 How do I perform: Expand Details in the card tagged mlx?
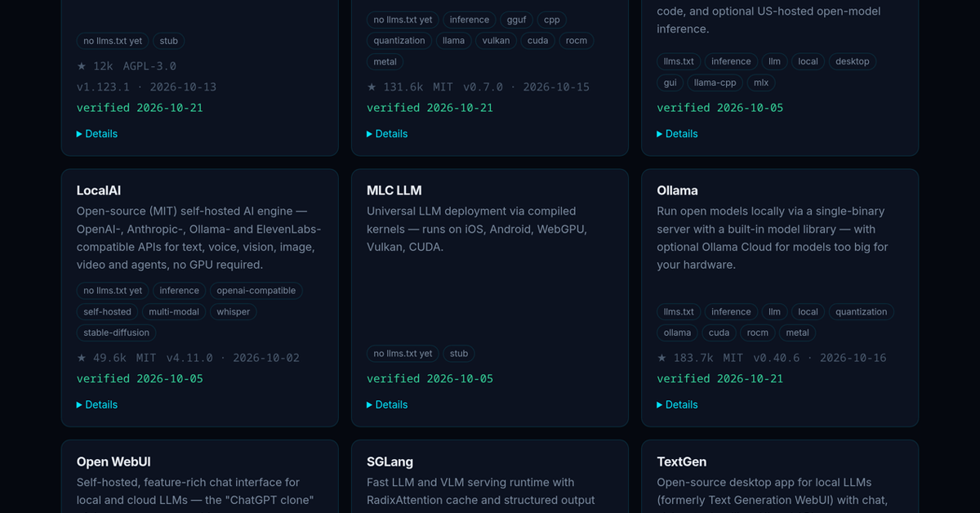coord(677,133)
